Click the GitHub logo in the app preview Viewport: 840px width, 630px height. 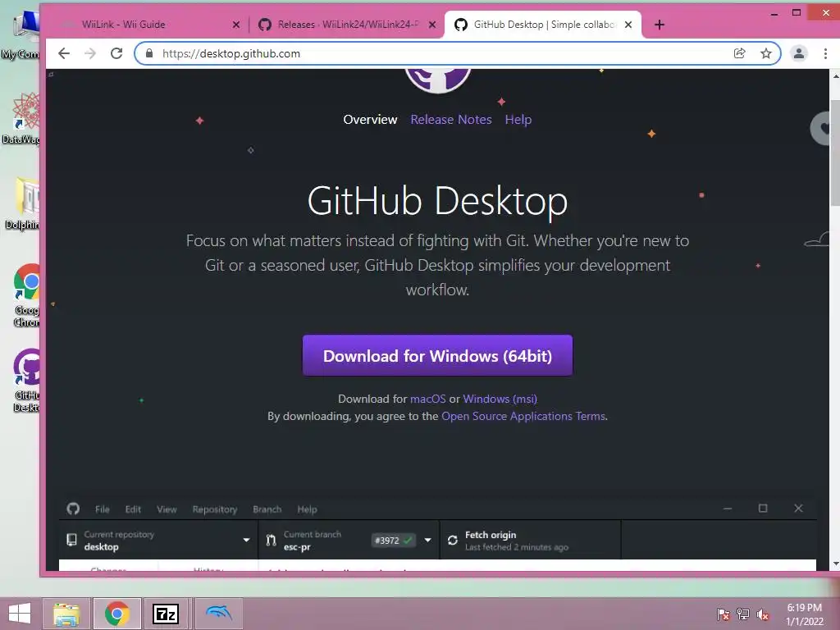[73, 509]
